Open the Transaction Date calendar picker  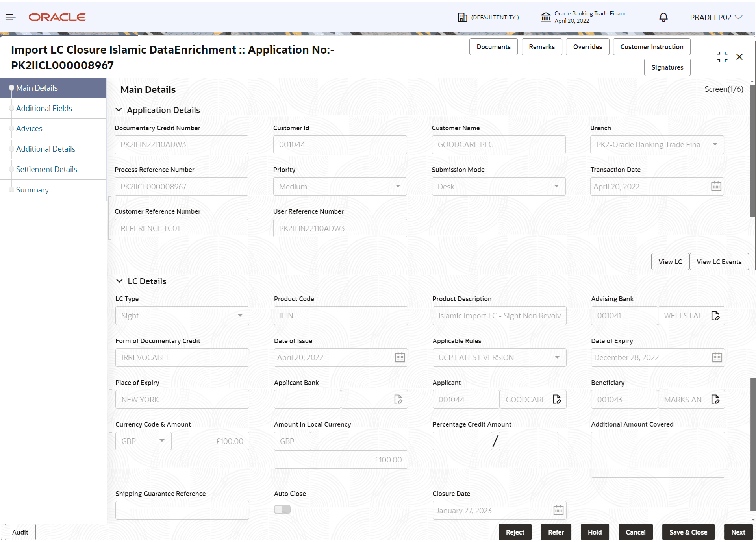(716, 186)
